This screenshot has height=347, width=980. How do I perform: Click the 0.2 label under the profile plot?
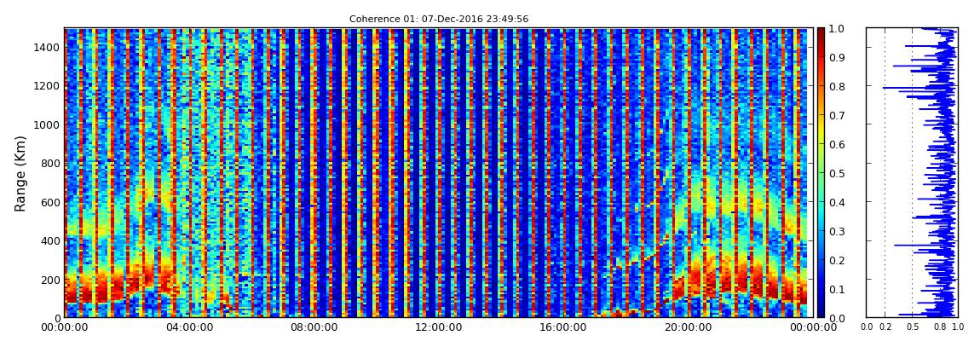pyautogui.click(x=885, y=327)
